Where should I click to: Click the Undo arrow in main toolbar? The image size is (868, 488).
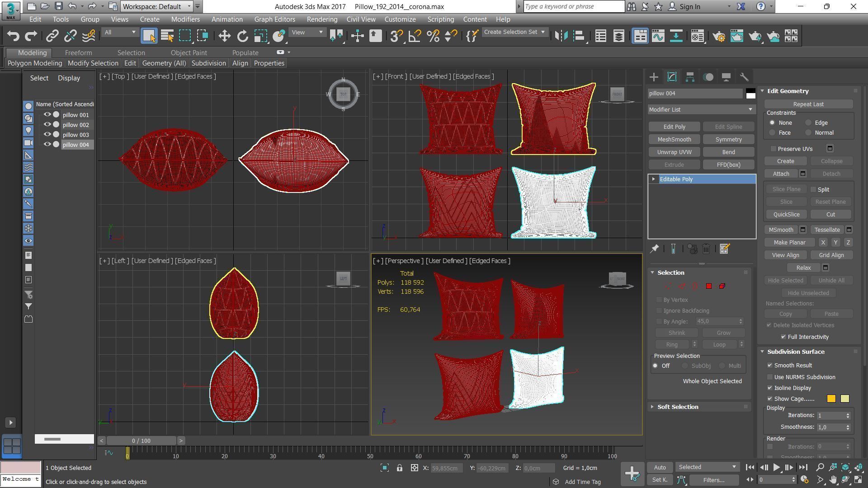coord(13,36)
